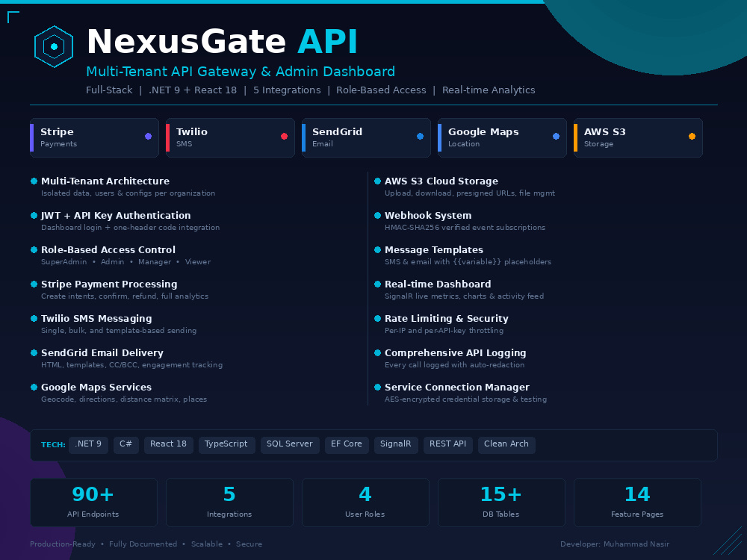Click the bullet beside Google Maps Services
Screen dimensions: 747x560
(34, 387)
